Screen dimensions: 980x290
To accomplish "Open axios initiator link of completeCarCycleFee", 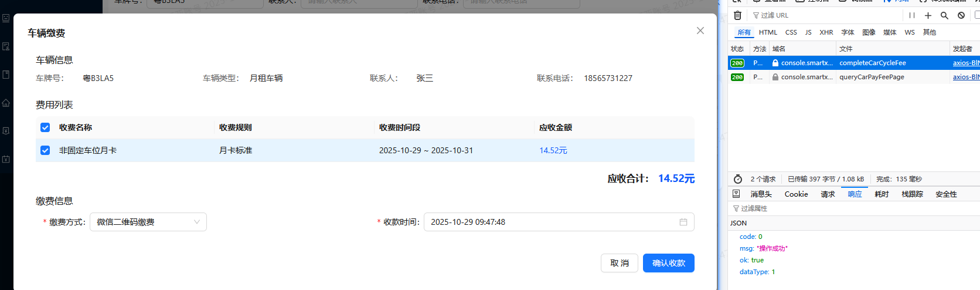I will click(x=966, y=63).
